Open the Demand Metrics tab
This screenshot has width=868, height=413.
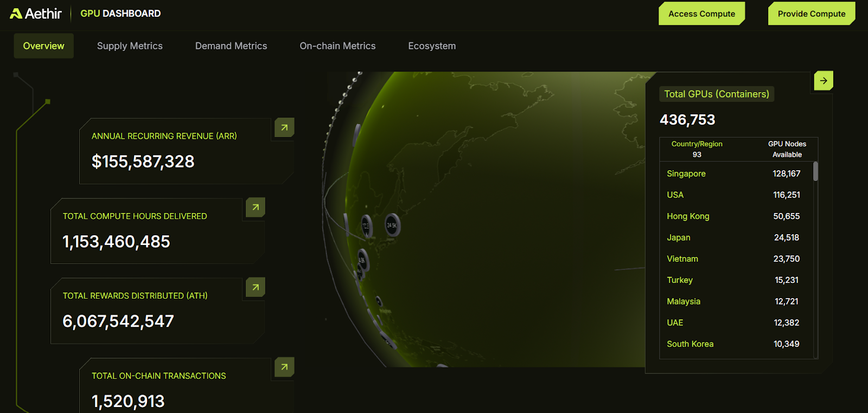coord(231,46)
